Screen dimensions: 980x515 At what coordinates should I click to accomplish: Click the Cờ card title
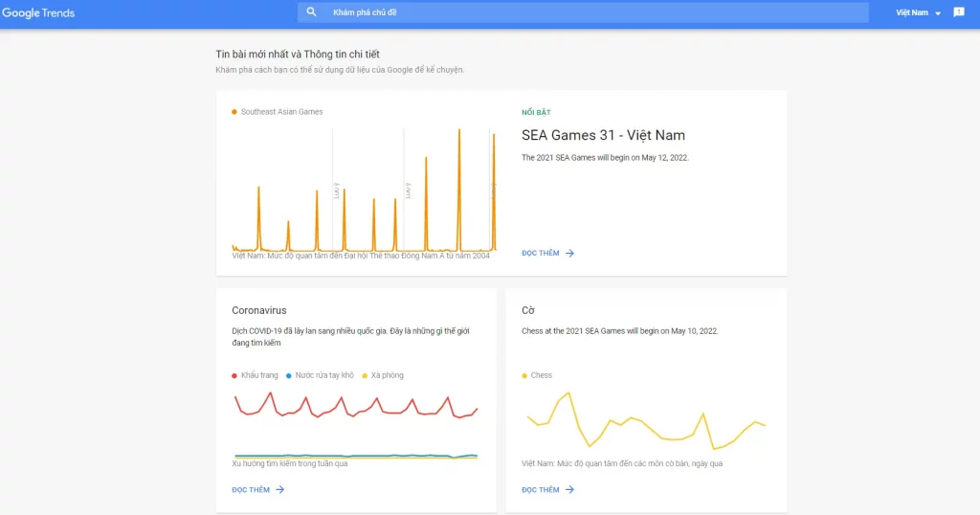[528, 310]
